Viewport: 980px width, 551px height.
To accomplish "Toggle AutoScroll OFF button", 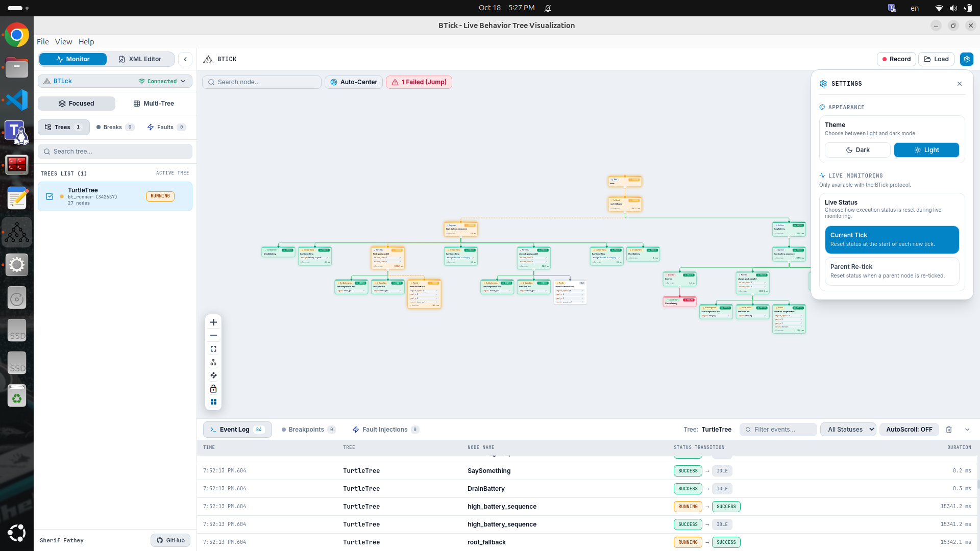I will point(909,430).
